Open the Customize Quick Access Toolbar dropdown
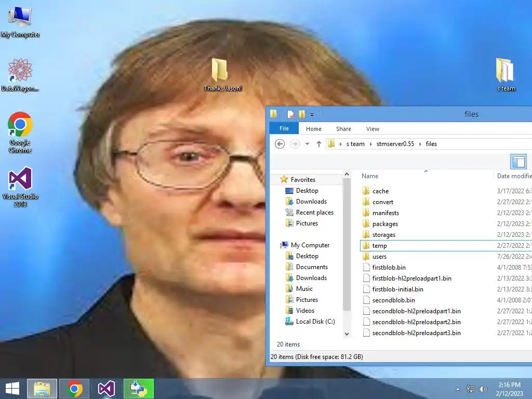Viewport: 532px width, 399px height. pos(312,115)
